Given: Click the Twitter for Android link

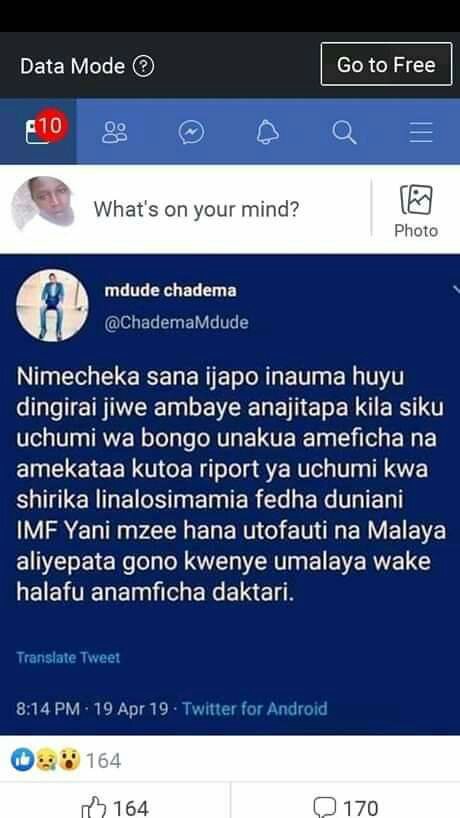Looking at the screenshot, I should (x=255, y=709).
